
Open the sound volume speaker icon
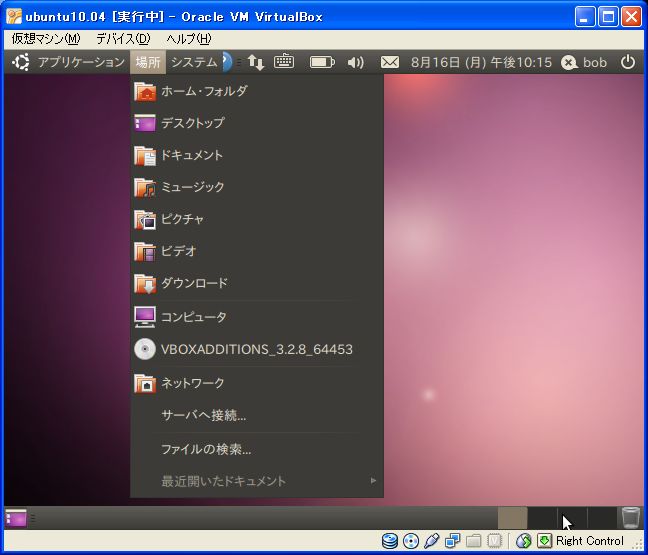click(x=355, y=62)
